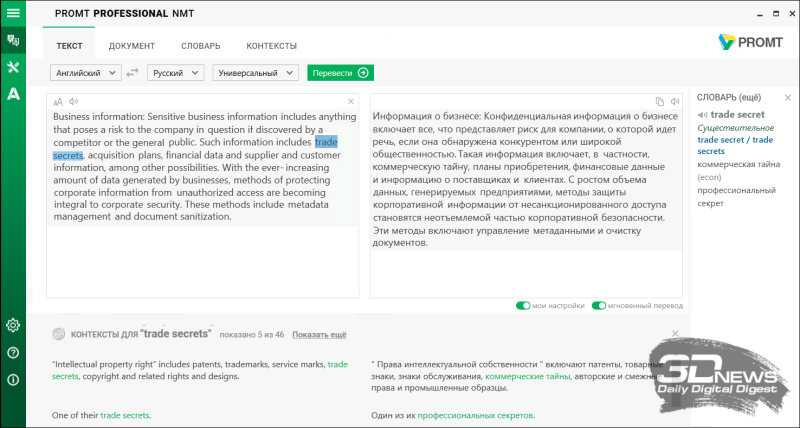Expand the 'Универсальный' profile dropdown
800x428 pixels.
[256, 73]
